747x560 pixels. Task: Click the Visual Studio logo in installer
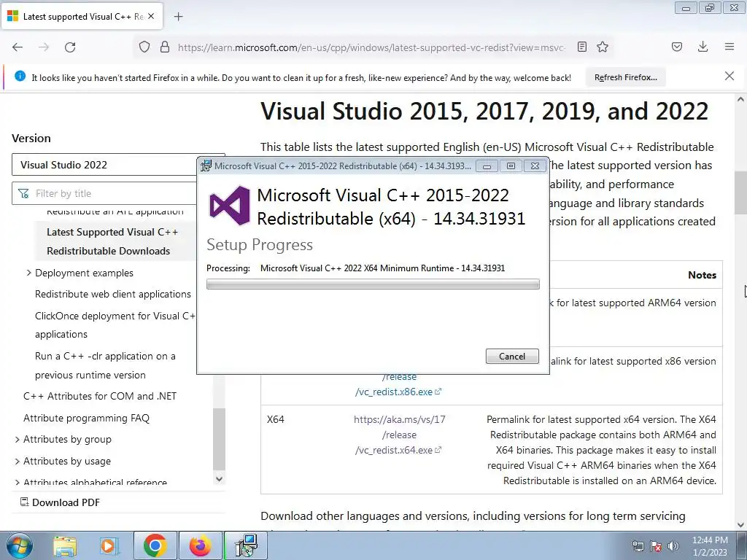coord(230,205)
